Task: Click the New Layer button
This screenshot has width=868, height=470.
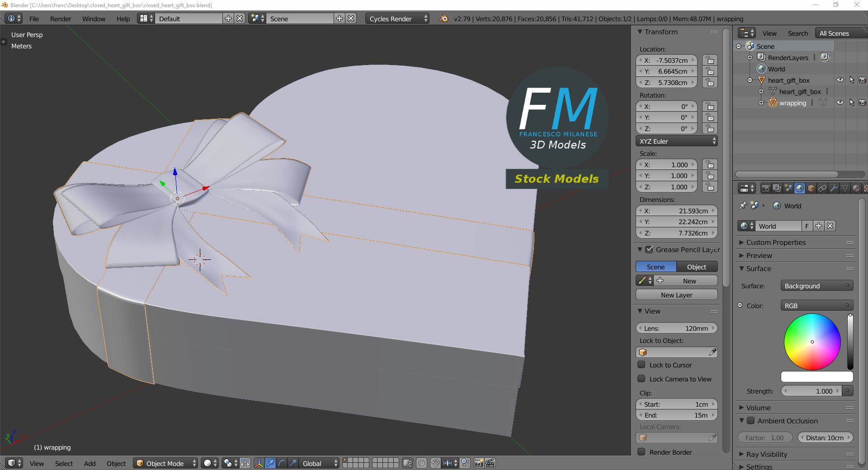Action: 676,295
